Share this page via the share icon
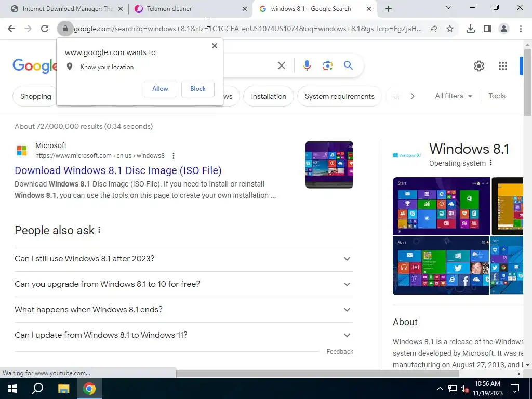The width and height of the screenshot is (532, 399). [x=433, y=29]
